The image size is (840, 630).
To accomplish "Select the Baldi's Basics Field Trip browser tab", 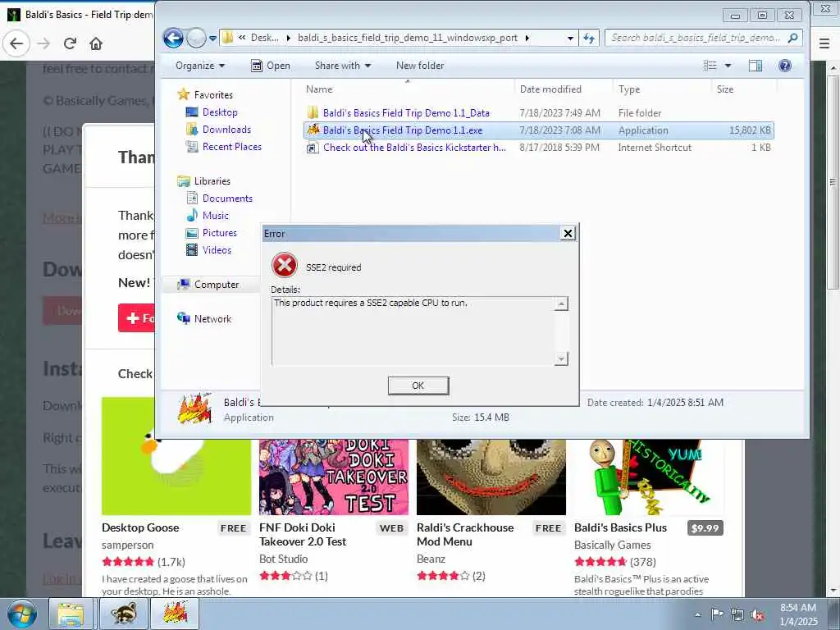I will [x=80, y=15].
